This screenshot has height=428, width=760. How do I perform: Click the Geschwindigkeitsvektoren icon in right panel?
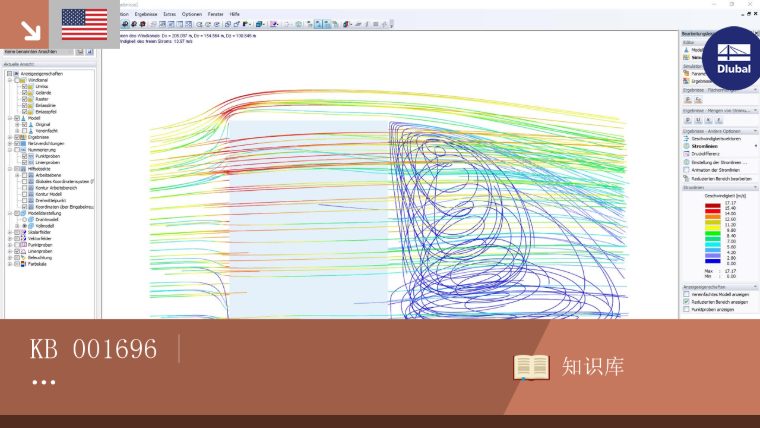686,139
